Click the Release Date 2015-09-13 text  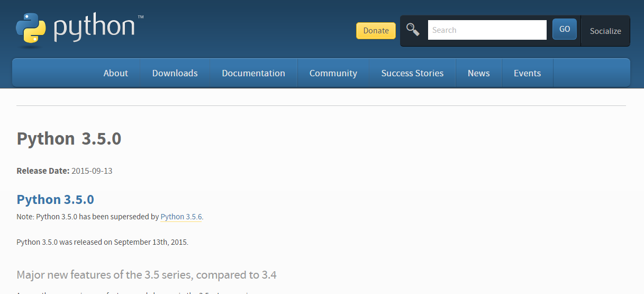click(x=65, y=171)
